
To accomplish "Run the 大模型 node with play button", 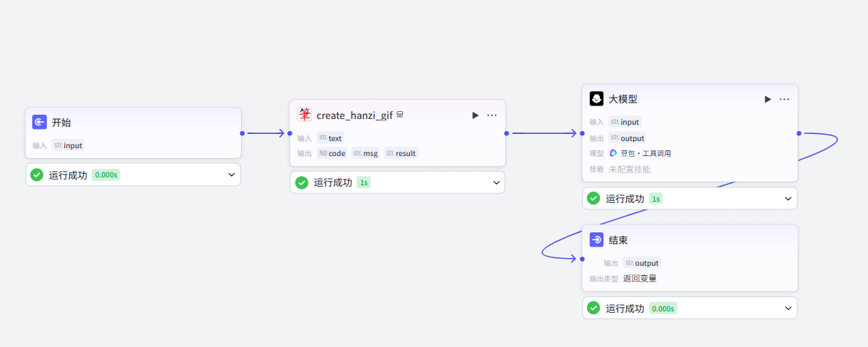I will point(767,99).
